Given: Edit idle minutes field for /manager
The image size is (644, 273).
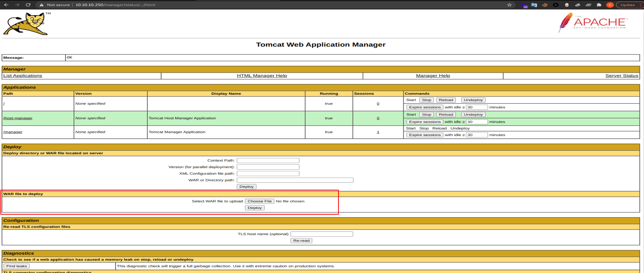Looking at the screenshot, I should coord(477,135).
